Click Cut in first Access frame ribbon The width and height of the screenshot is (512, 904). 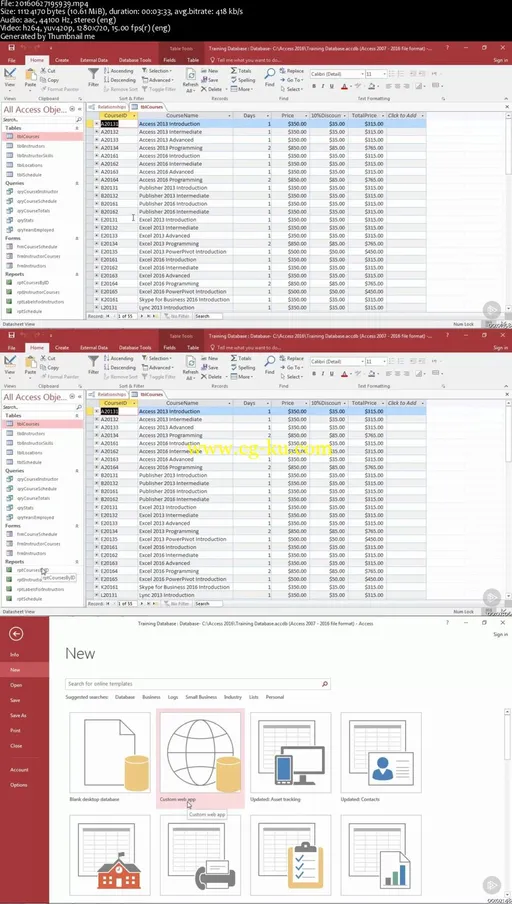48,71
